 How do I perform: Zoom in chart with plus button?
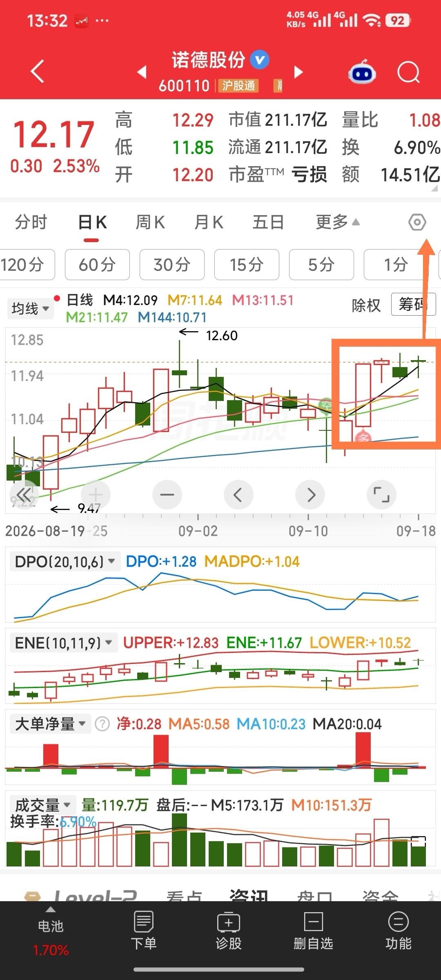(96, 495)
